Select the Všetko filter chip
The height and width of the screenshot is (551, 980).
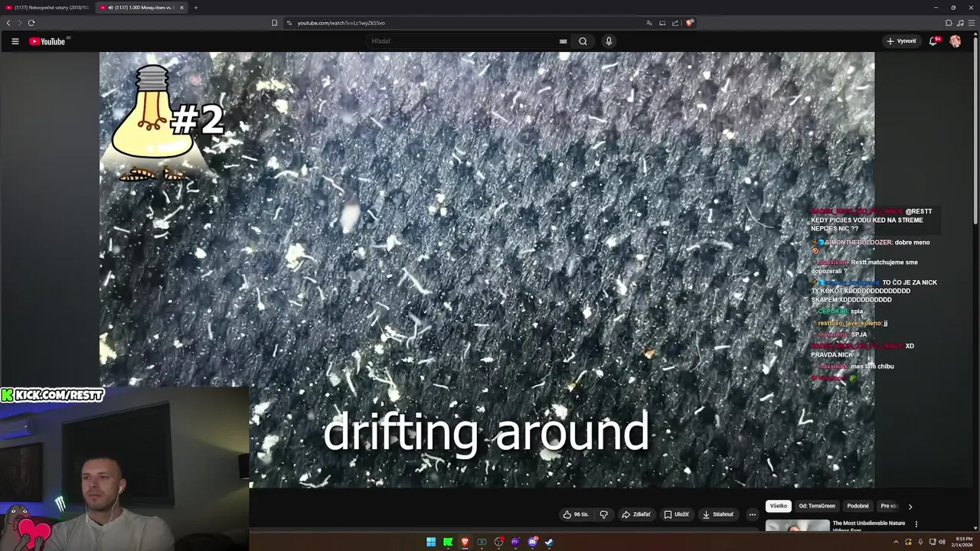(779, 506)
